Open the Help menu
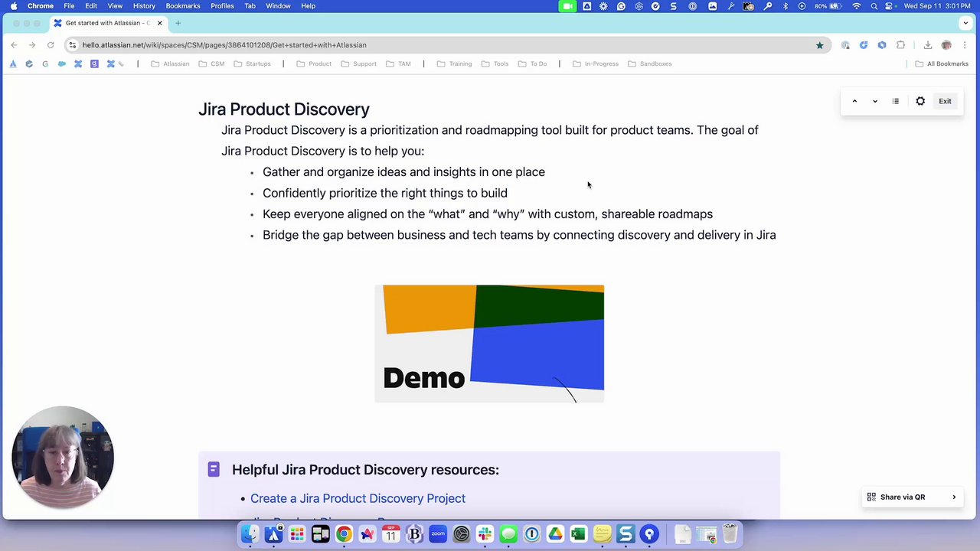Screen dimensions: 980x551 coord(308,6)
